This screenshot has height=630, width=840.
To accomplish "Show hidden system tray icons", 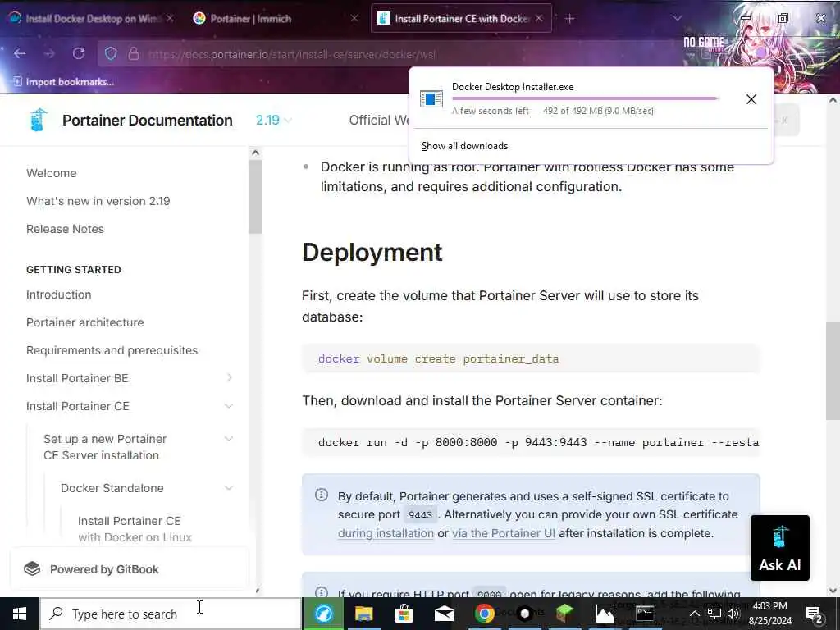I will 694,614.
